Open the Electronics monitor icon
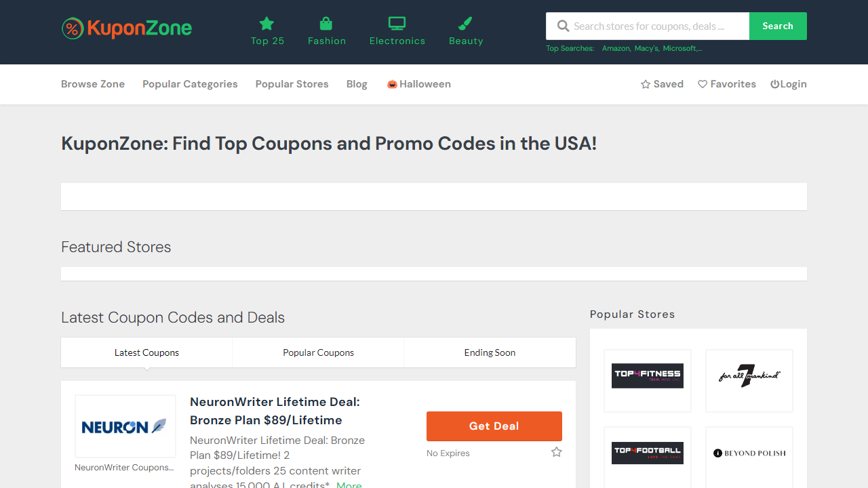The width and height of the screenshot is (868, 488). [397, 24]
